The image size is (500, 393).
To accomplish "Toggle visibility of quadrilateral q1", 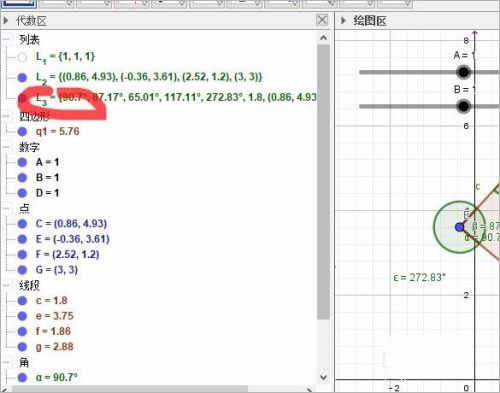I will pyautogui.click(x=22, y=132).
